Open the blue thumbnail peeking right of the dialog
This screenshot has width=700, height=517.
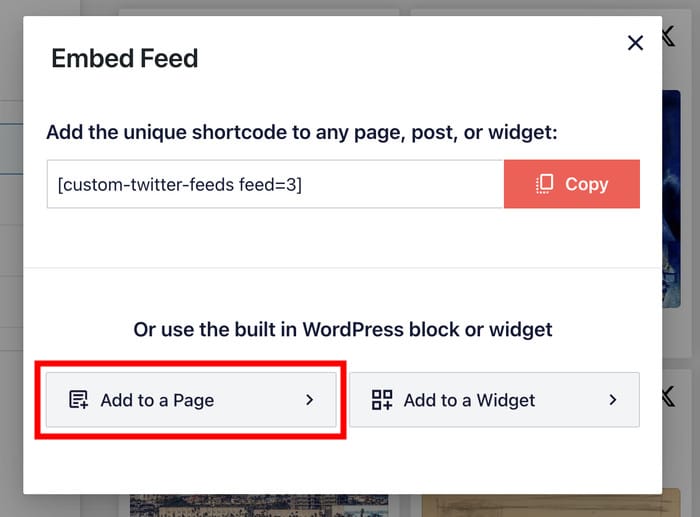680,200
